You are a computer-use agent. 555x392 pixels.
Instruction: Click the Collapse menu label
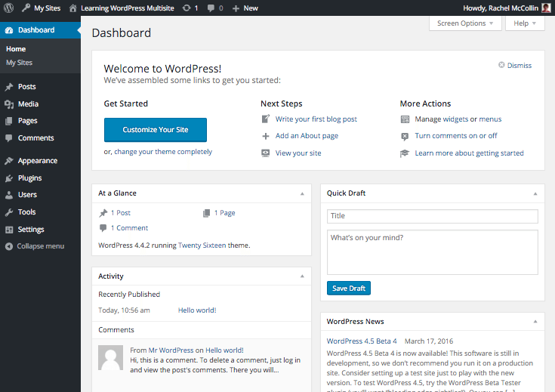point(41,246)
